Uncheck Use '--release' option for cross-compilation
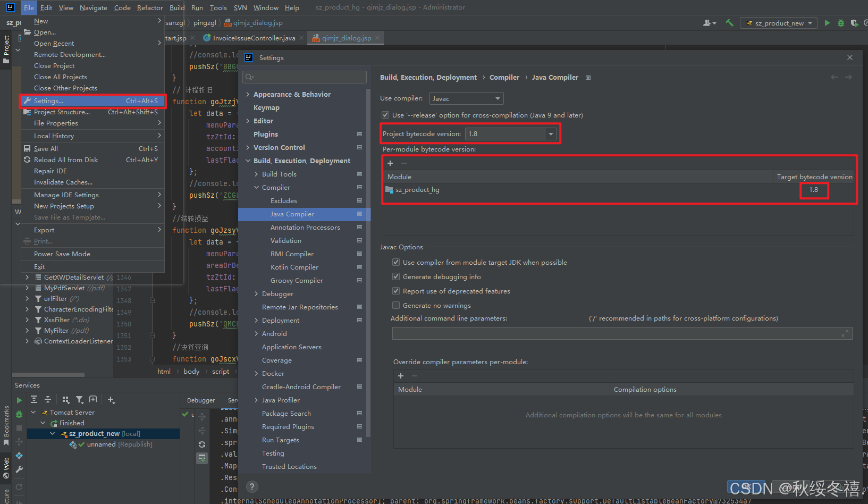Viewport: 868px width, 504px height. [385, 115]
